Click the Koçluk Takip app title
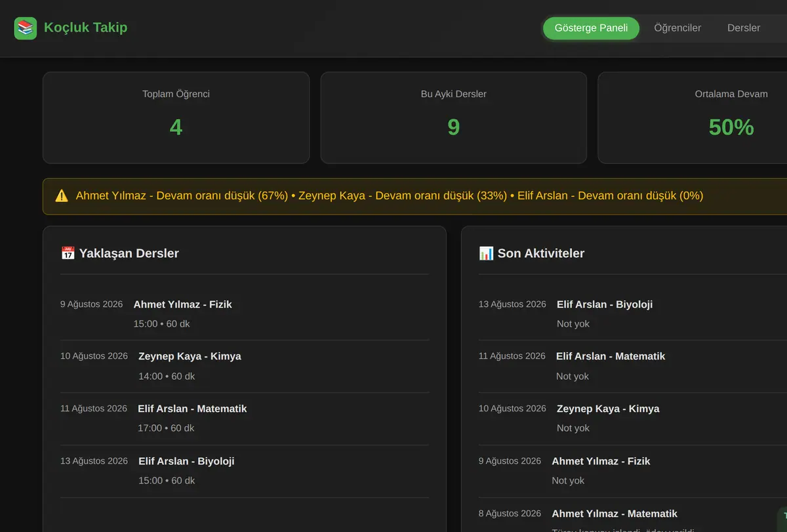 tap(86, 28)
